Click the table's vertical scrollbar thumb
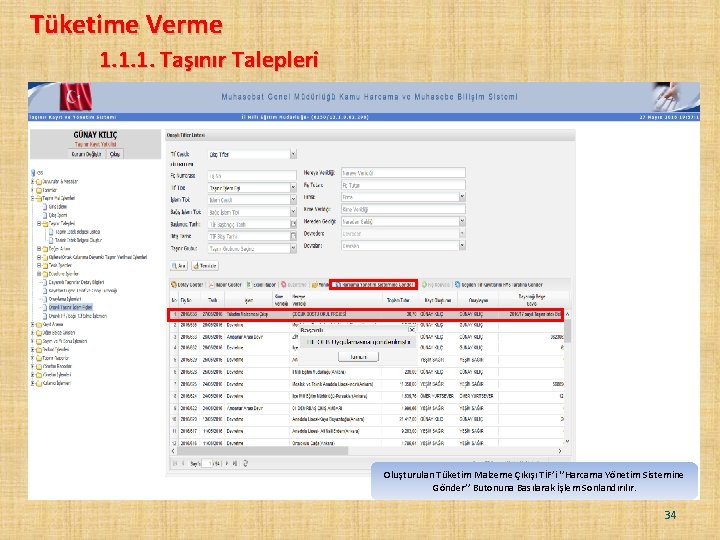Viewport: 720px width, 540px height. click(x=567, y=331)
